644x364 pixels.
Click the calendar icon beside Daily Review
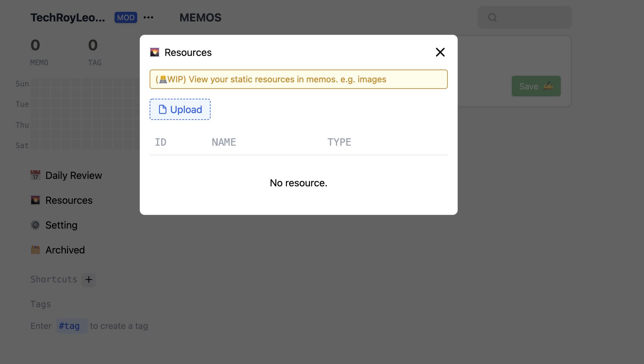(x=35, y=175)
